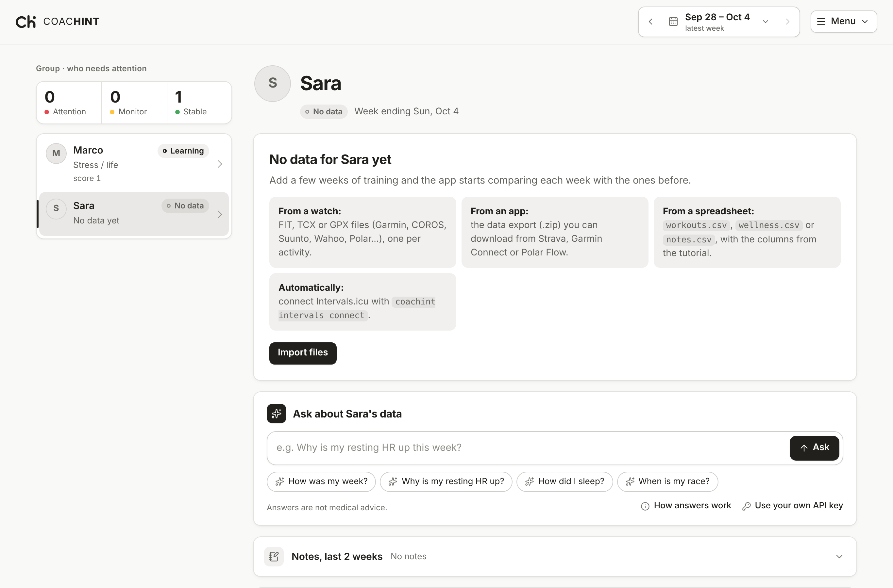
Task: Click the notes pencil icon
Action: click(x=274, y=557)
